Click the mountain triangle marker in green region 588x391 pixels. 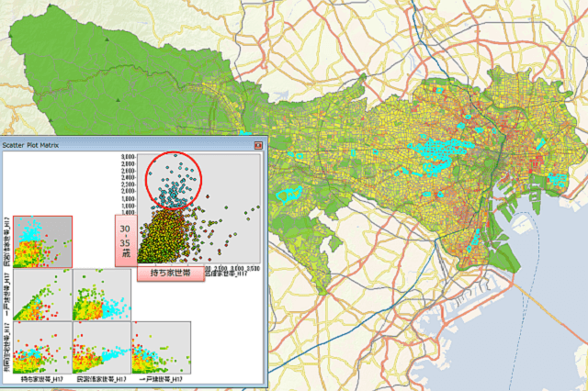pyautogui.click(x=108, y=41)
